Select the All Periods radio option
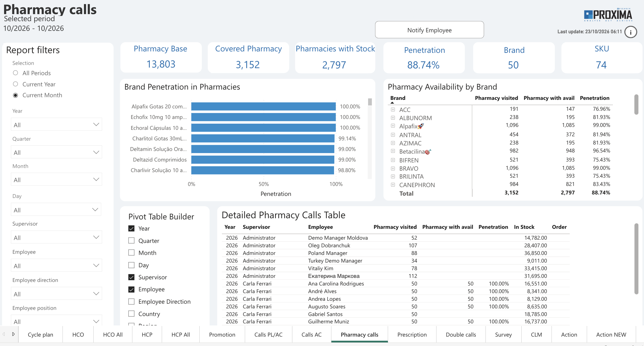The height and width of the screenshot is (346, 644). [x=16, y=73]
